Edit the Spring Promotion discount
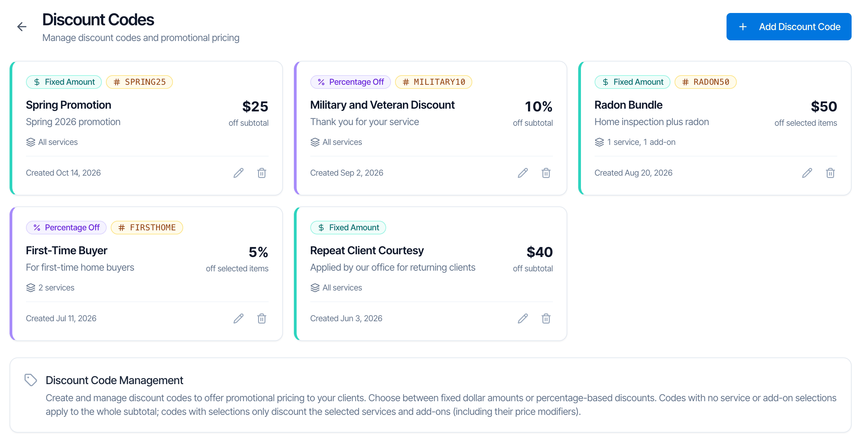Image resolution: width=868 pixels, height=434 pixels. click(239, 173)
